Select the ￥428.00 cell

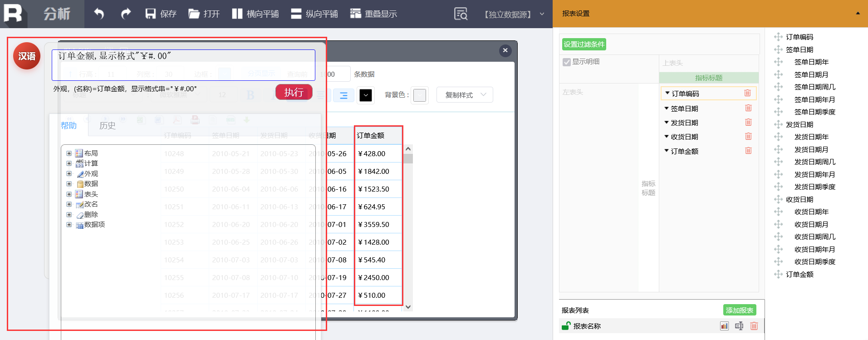click(x=378, y=153)
